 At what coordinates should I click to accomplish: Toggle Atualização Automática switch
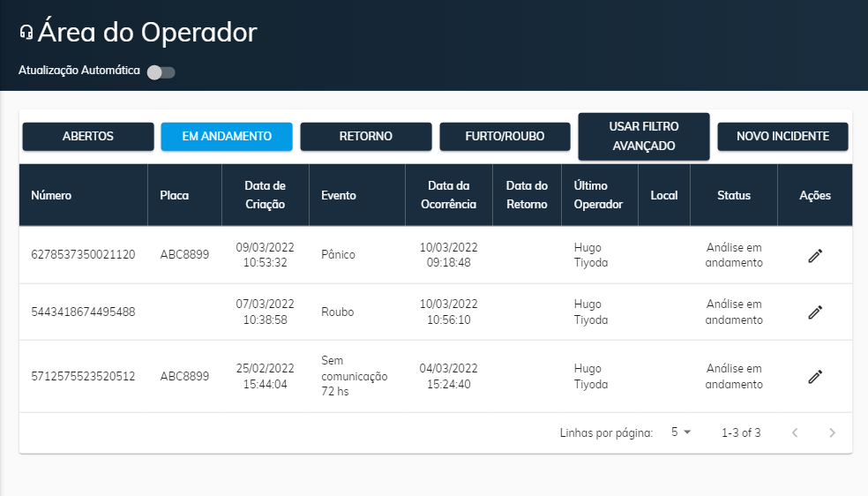(161, 72)
